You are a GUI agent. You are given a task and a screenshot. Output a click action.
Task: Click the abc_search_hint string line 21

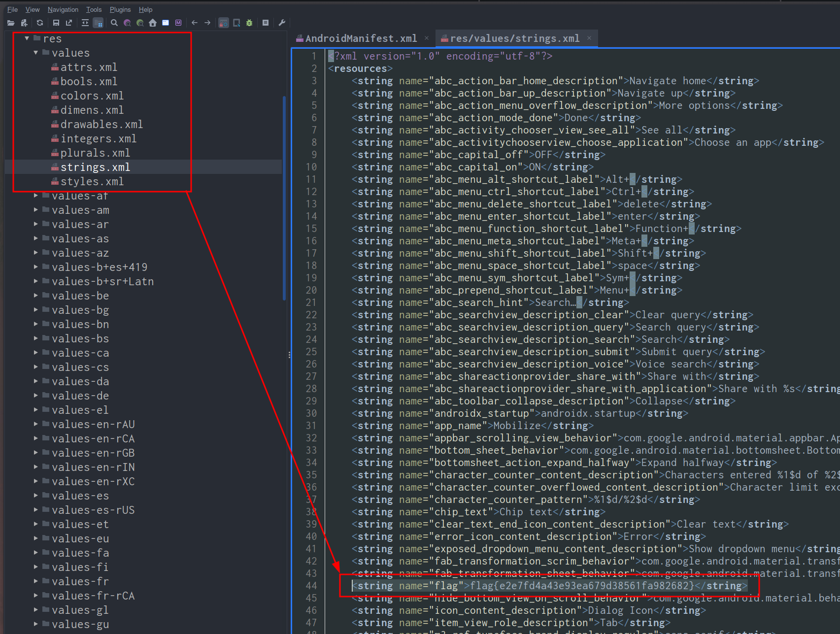pos(490,302)
